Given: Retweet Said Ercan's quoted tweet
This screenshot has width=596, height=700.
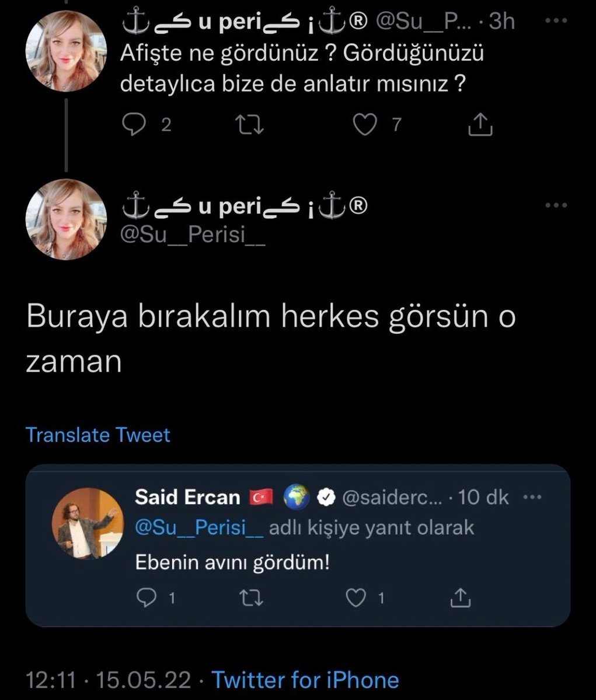Looking at the screenshot, I should tap(253, 598).
